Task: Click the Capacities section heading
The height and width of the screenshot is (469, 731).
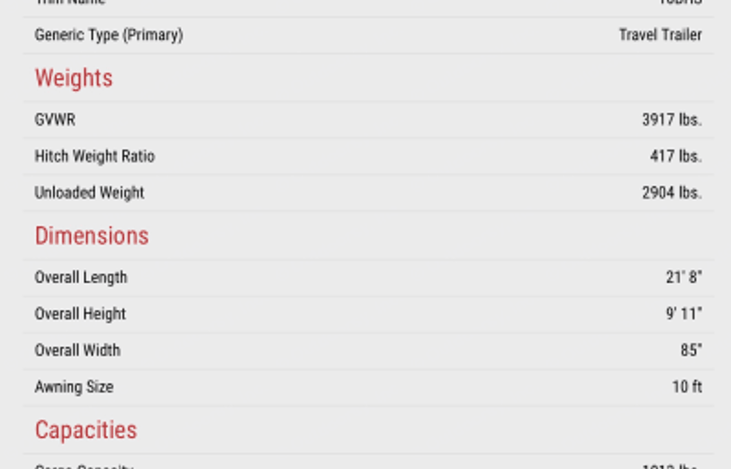Action: click(85, 430)
